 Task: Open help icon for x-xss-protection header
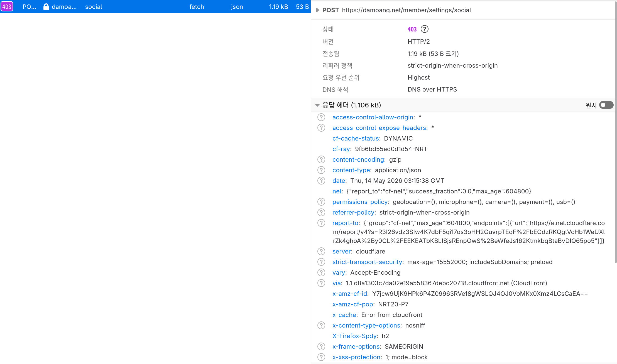tap(321, 357)
